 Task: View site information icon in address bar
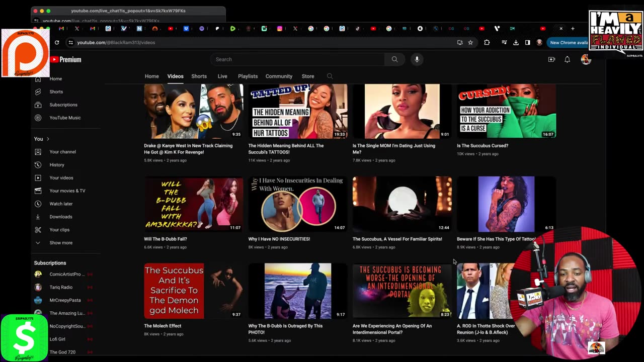click(71, 43)
